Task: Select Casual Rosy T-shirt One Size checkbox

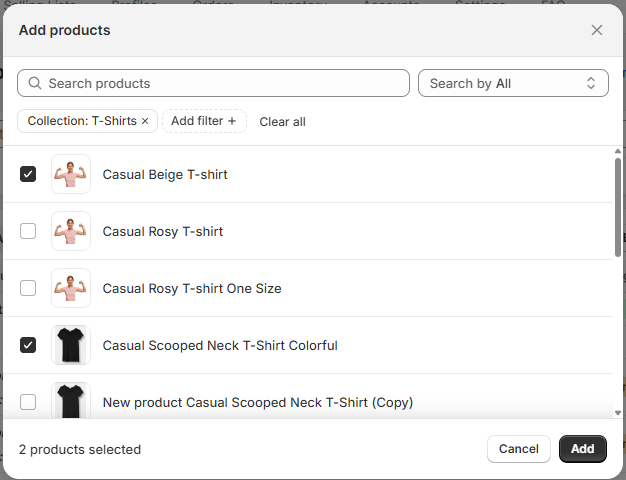Action: (28, 288)
